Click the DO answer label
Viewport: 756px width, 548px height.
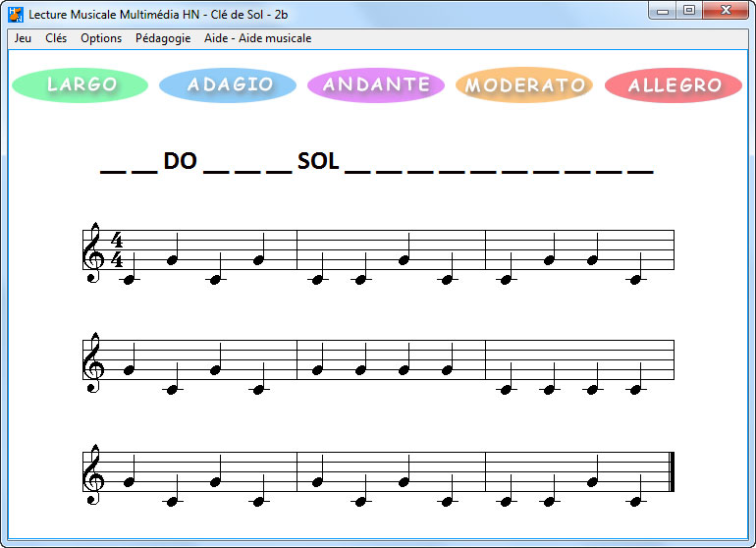tap(181, 161)
